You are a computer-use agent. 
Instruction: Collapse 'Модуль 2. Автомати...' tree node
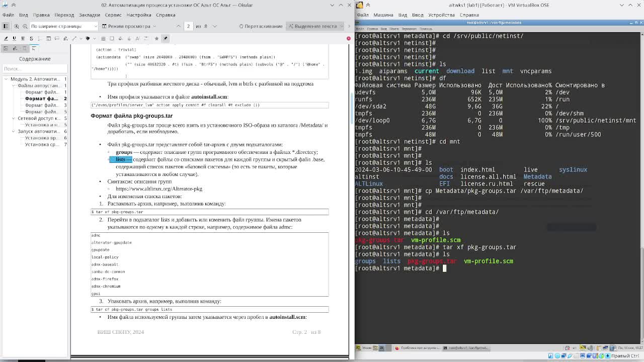tap(6, 79)
